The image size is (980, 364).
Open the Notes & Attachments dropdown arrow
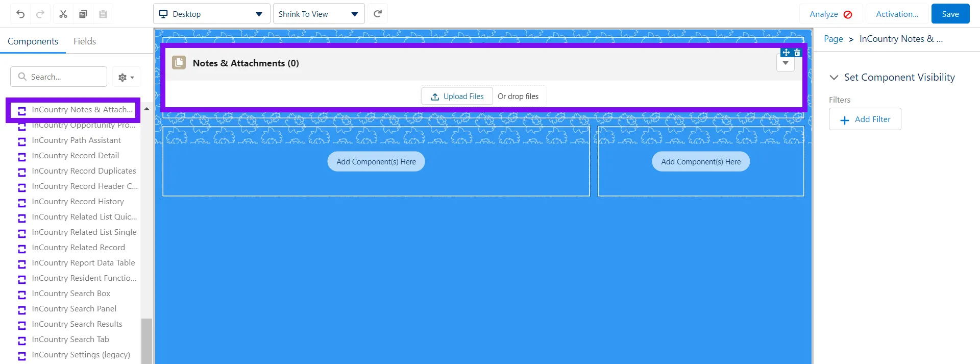[x=786, y=63]
